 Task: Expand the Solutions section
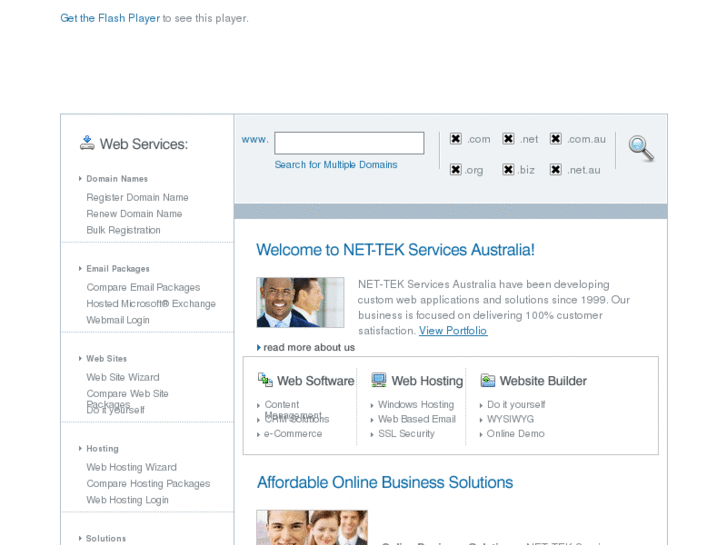(106, 539)
